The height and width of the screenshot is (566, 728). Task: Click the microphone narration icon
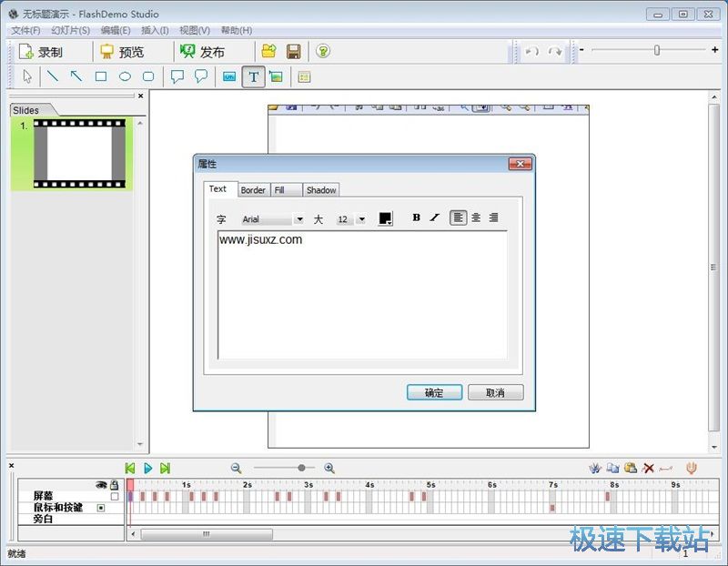692,468
